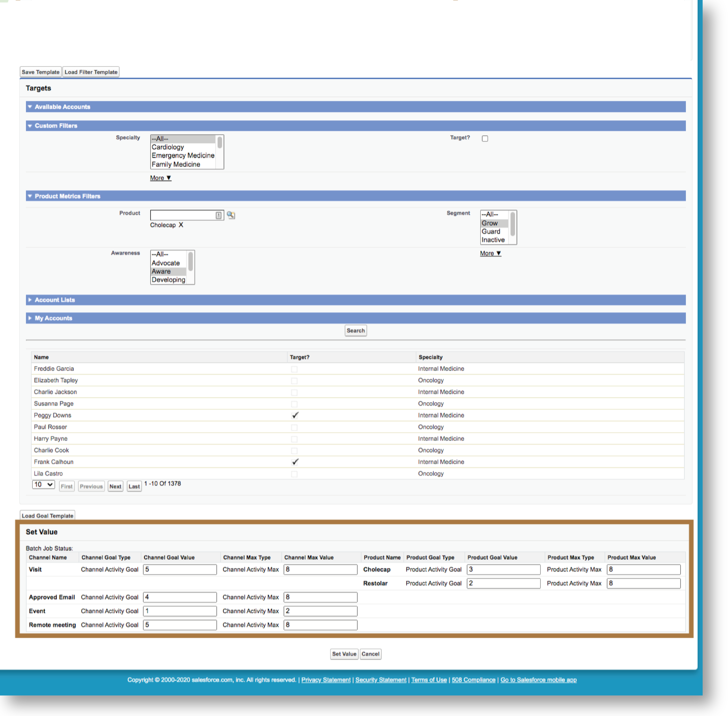Image resolution: width=728 pixels, height=716 pixels.
Task: Go to the Next results page
Action: click(115, 486)
